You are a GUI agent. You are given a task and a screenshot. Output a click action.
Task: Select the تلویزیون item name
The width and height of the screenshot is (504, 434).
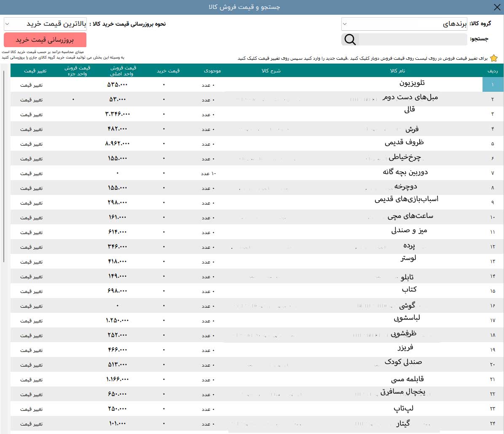click(412, 83)
